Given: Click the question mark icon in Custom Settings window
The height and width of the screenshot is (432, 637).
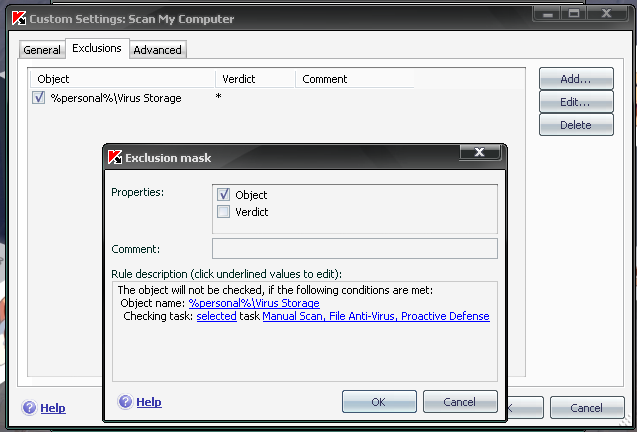Looking at the screenshot, I should coord(28,408).
